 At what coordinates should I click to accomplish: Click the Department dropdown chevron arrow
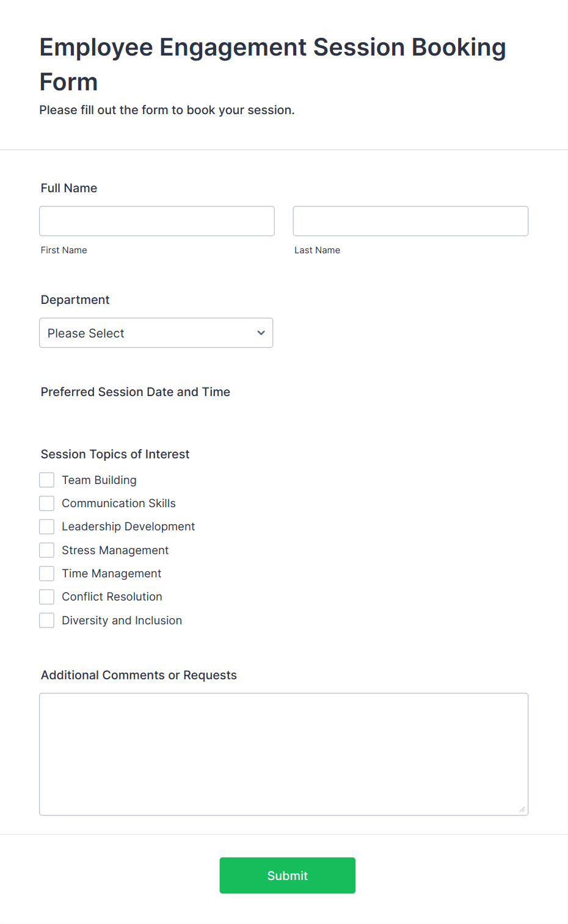261,333
